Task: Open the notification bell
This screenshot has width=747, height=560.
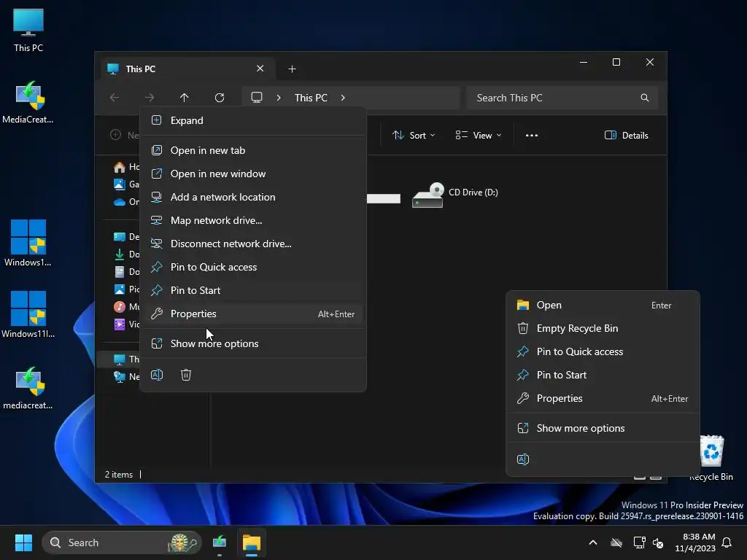Action: tap(727, 542)
